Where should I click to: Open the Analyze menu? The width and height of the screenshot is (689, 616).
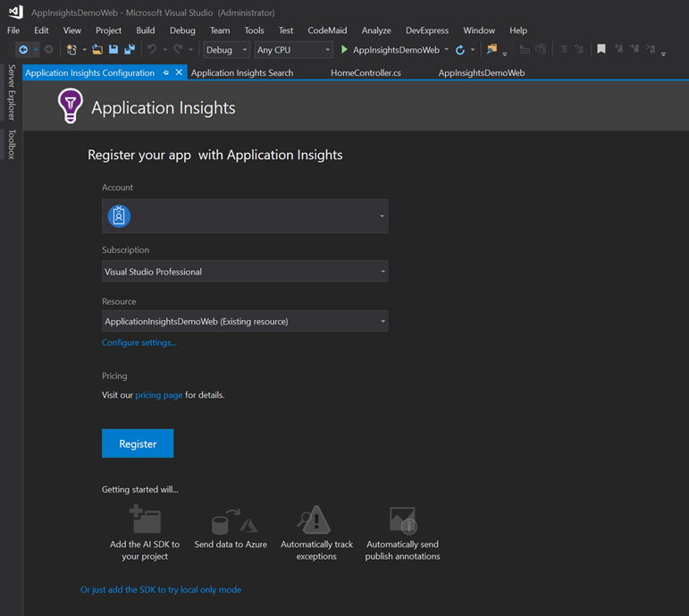tap(376, 30)
